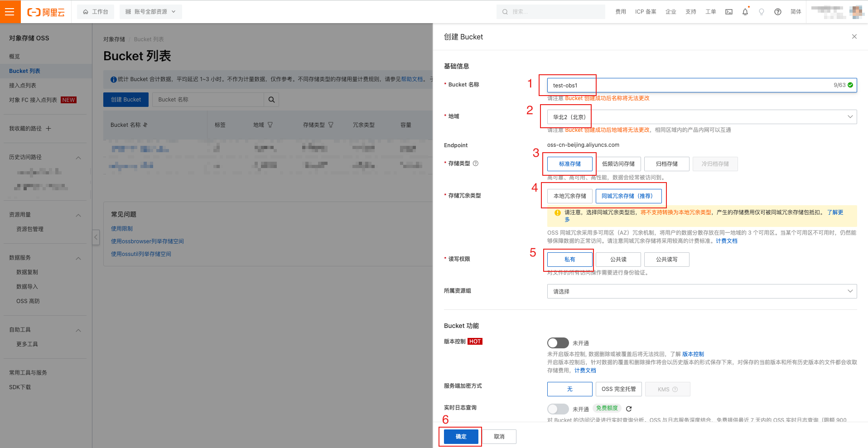Open the 使用限制 FAQ link
This screenshot has width=868, height=448.
pos(122,229)
